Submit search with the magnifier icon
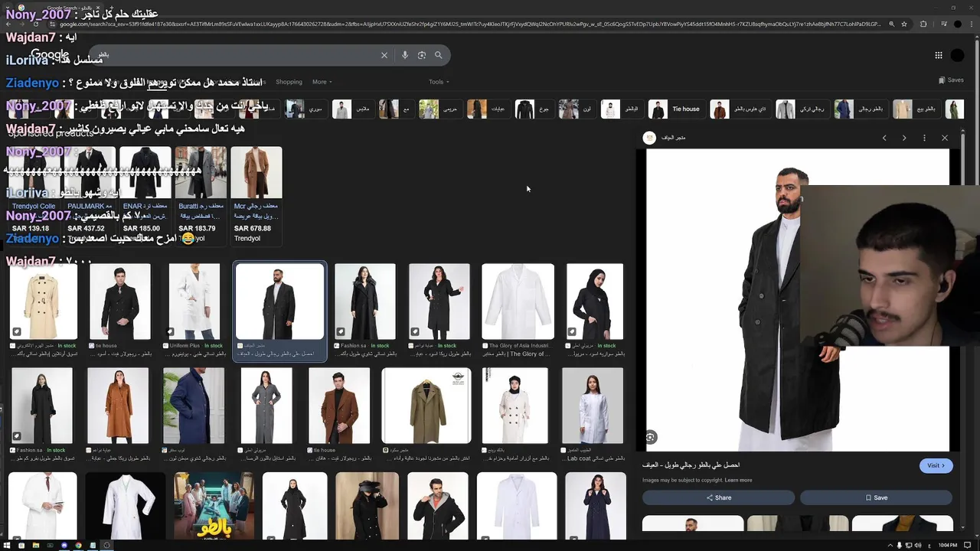 click(439, 55)
